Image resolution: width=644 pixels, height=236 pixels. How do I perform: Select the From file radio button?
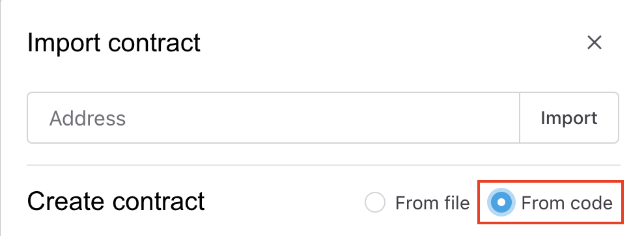point(375,202)
